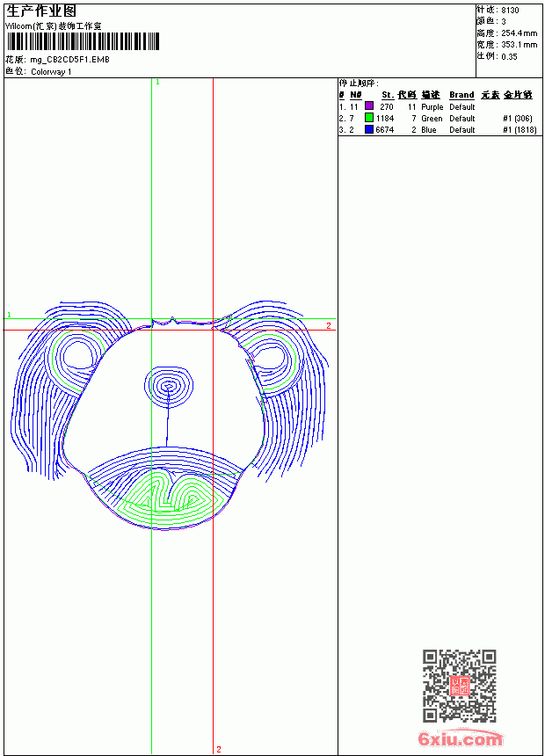
Task: Click the 8130 stitch count value
Action: (510, 11)
